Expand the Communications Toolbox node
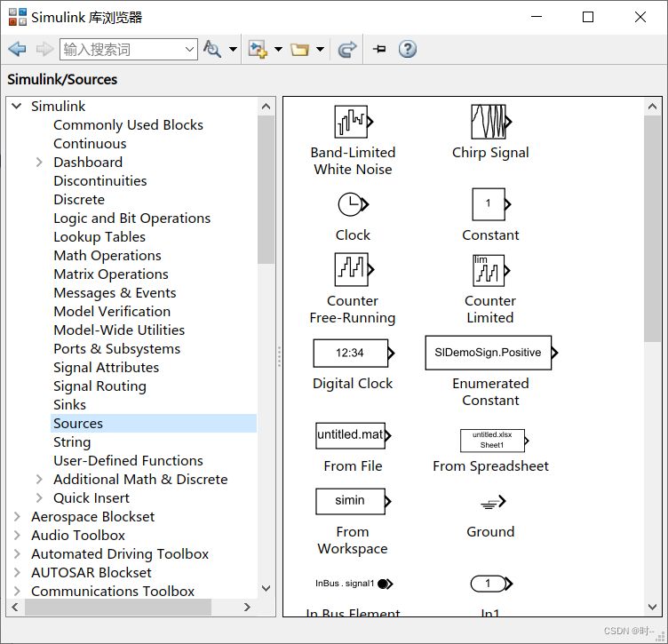Image resolution: width=668 pixels, height=644 pixels. (17, 592)
